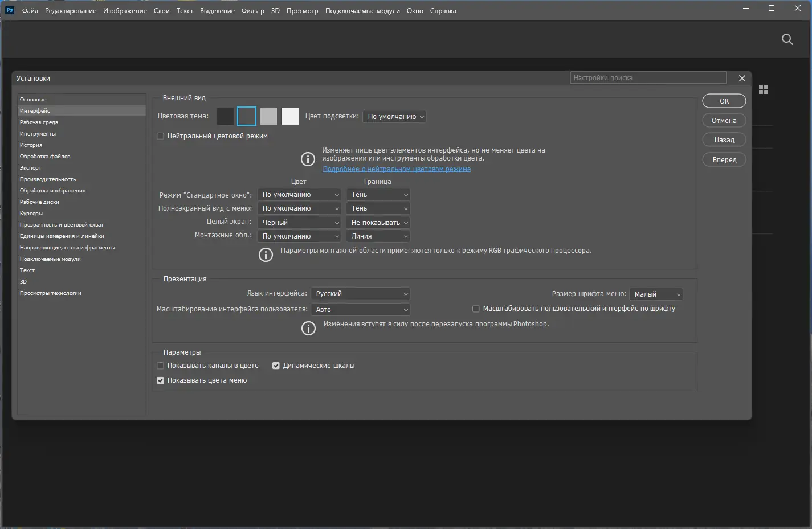The height and width of the screenshot is (529, 812).
Task: Select the light gray color theme swatch
Action: (268, 116)
